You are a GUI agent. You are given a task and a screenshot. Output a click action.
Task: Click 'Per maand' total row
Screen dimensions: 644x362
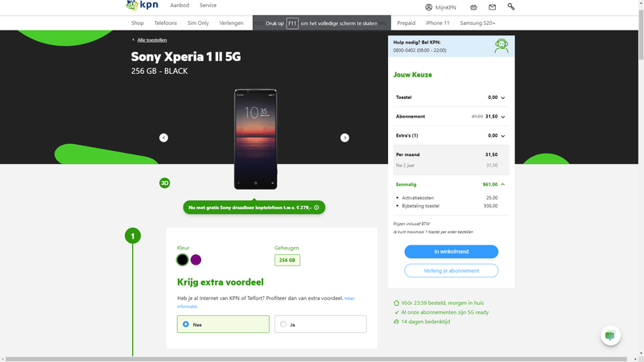coord(451,154)
